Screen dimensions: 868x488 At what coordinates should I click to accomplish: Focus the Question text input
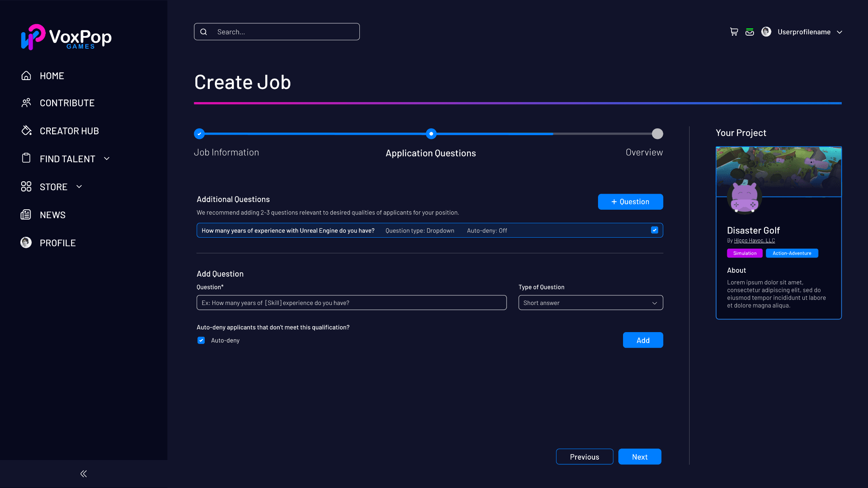pos(351,302)
